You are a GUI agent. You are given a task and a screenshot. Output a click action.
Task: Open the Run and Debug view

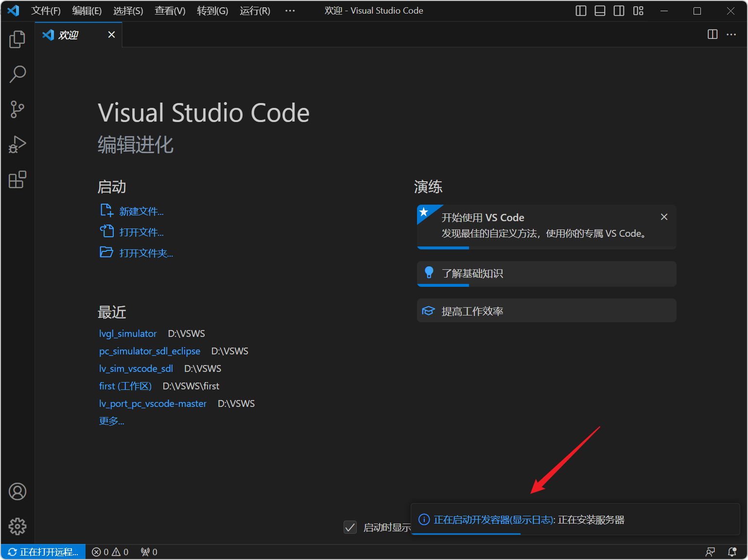[17, 144]
